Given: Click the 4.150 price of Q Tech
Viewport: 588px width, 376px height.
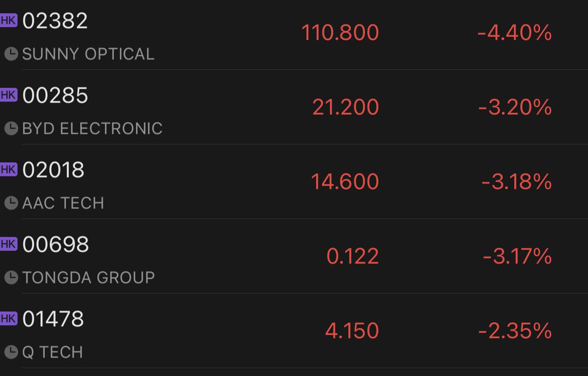Looking at the screenshot, I should pos(352,331).
